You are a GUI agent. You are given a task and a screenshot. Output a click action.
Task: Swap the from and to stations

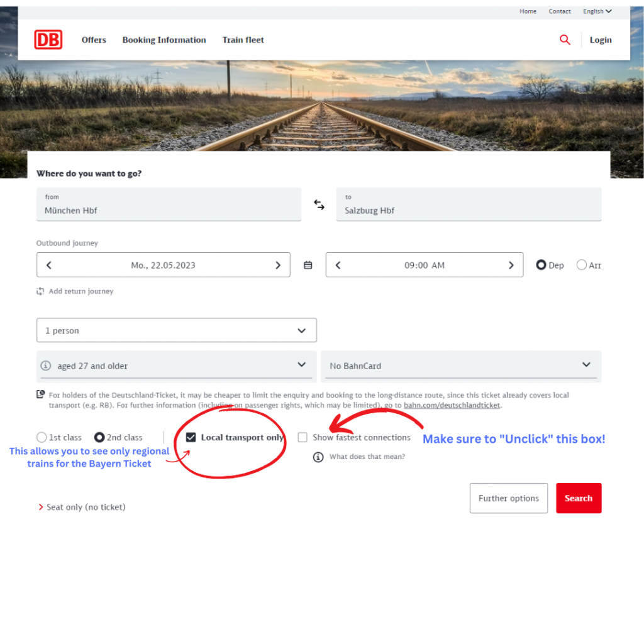click(319, 204)
